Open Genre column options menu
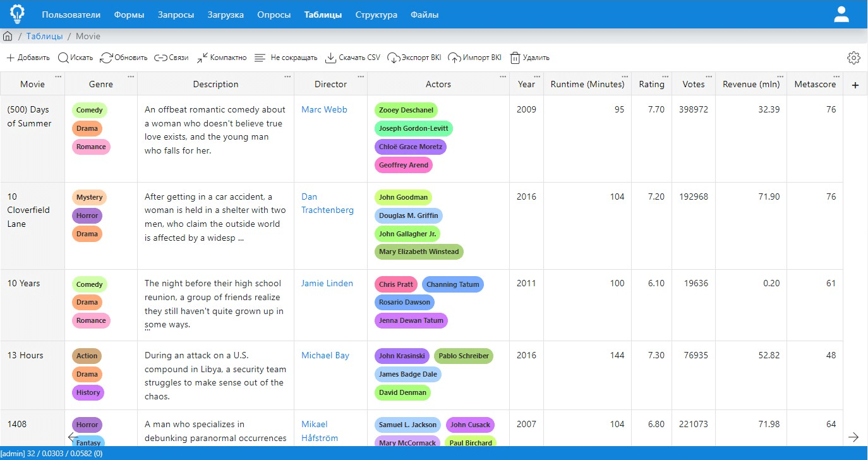 pos(131,76)
